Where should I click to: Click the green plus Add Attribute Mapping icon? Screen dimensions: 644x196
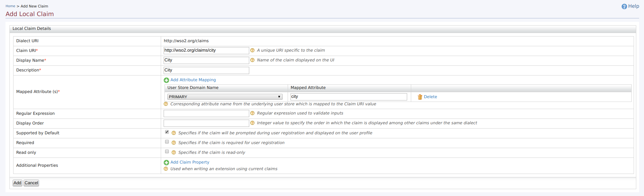(166, 80)
